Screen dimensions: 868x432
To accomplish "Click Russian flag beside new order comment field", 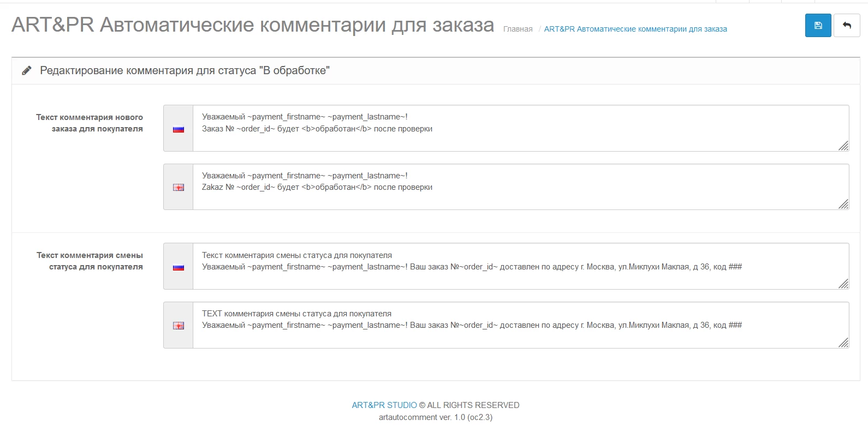I will pos(179,129).
